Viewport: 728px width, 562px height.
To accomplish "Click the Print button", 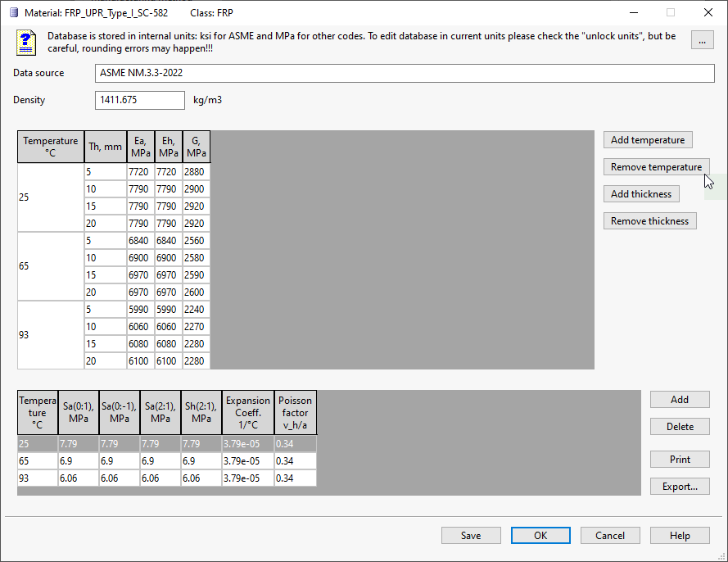I will point(680,460).
